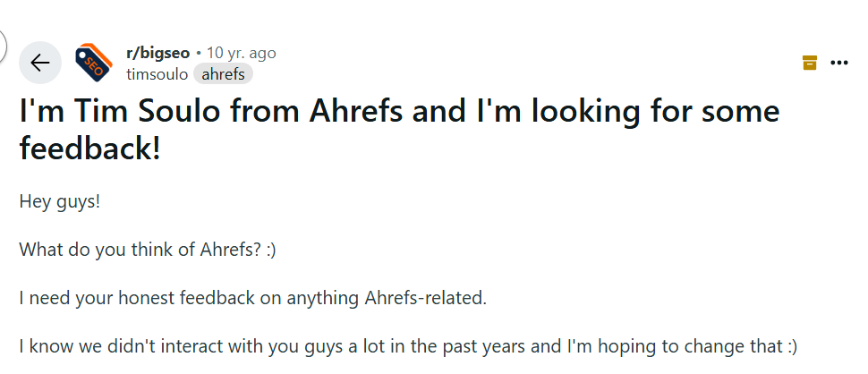Click the "10 yr. ago" timestamp
Screen dimensions: 868x374
242,53
